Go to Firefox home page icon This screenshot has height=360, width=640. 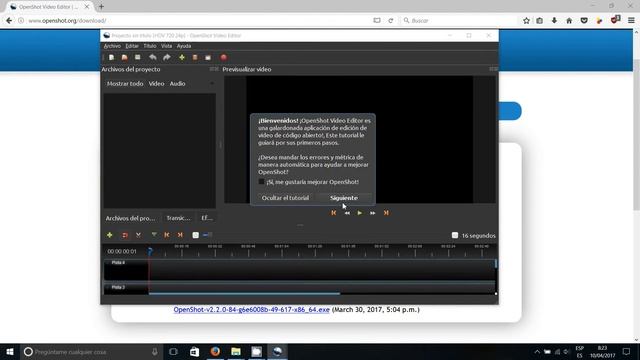tap(569, 20)
